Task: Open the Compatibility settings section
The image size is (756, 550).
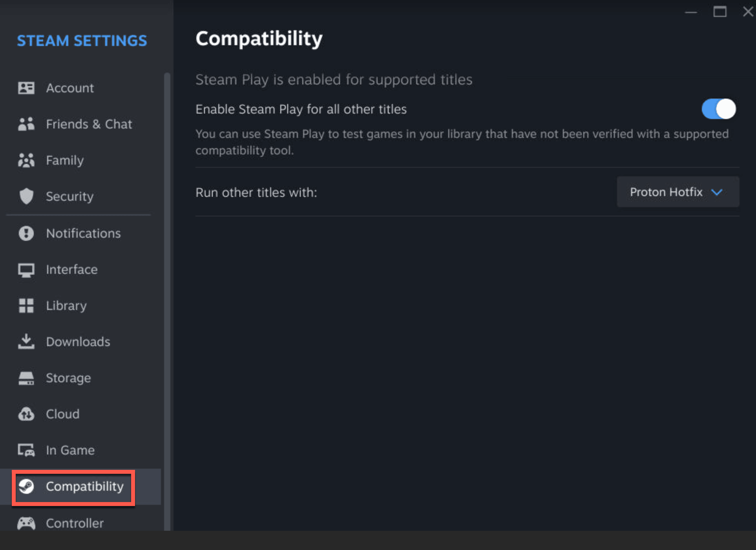Action: pos(84,487)
